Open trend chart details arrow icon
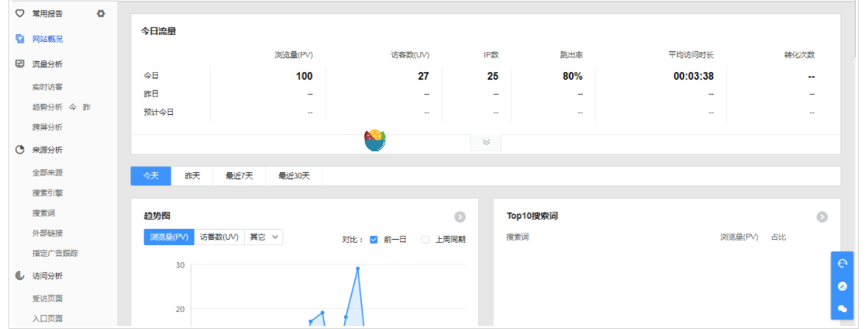Image resolution: width=868 pixels, height=329 pixels. pos(460,217)
